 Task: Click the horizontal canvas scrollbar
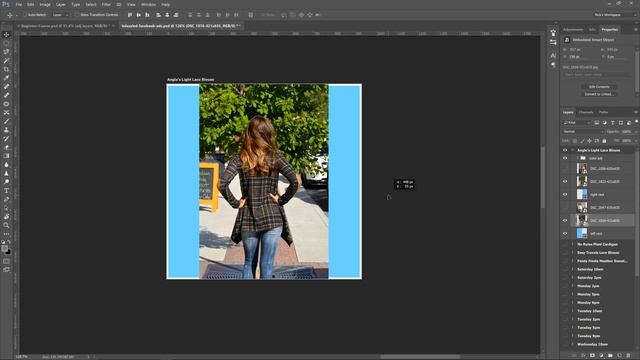[x=420, y=357]
